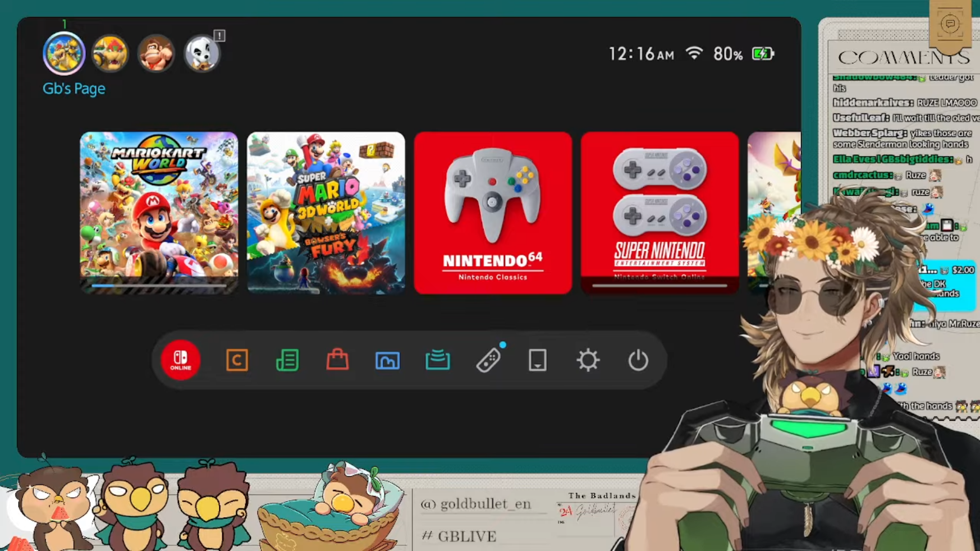Check the Wi-Fi signal icon
Image resolution: width=980 pixels, height=551 pixels.
[694, 53]
